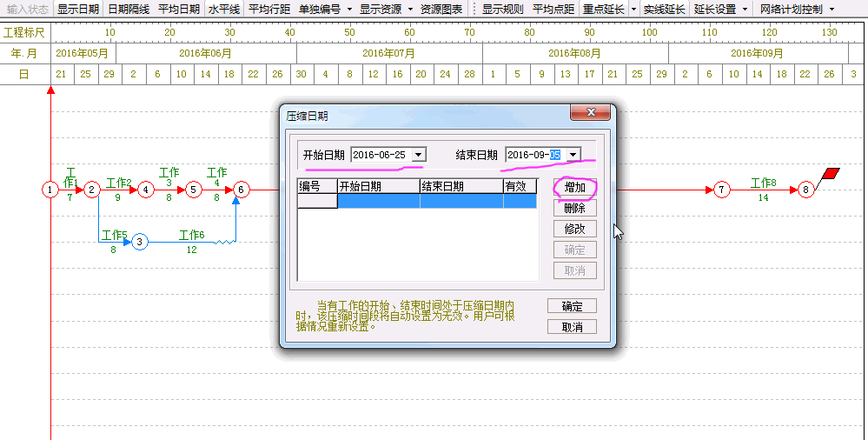Click the 有效 column header
The image size is (868, 440).
520,186
